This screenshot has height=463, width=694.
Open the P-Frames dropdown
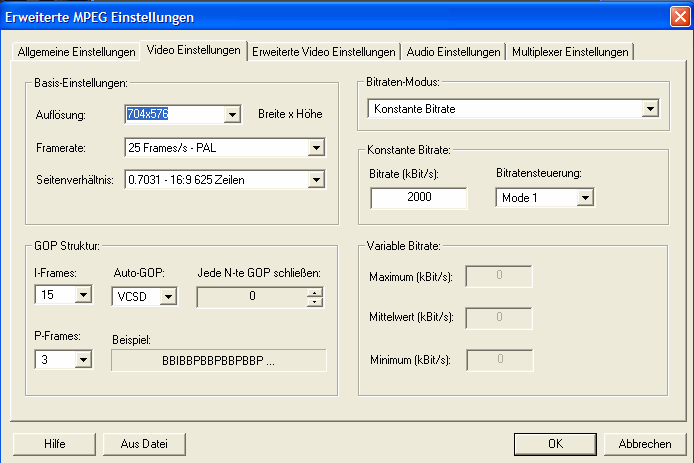click(83, 359)
